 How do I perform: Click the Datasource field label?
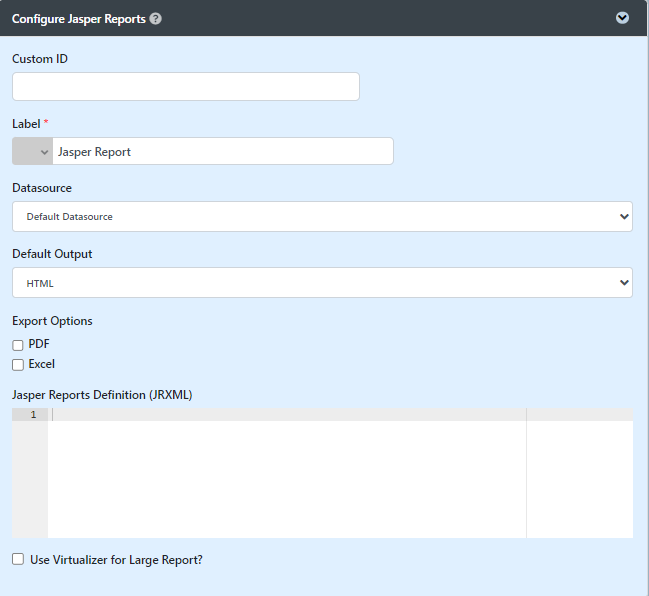pyautogui.click(x=42, y=188)
